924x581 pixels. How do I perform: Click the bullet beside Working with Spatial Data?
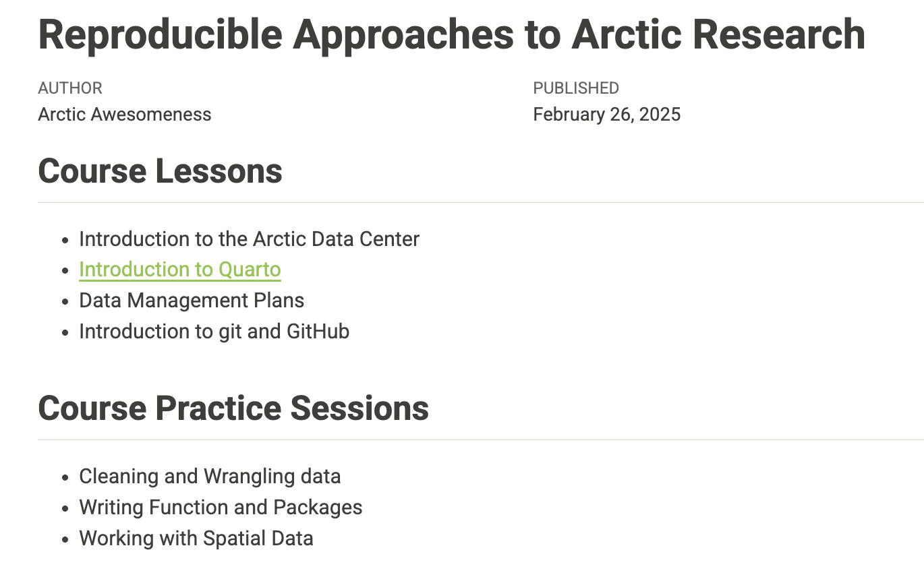pyautogui.click(x=65, y=540)
